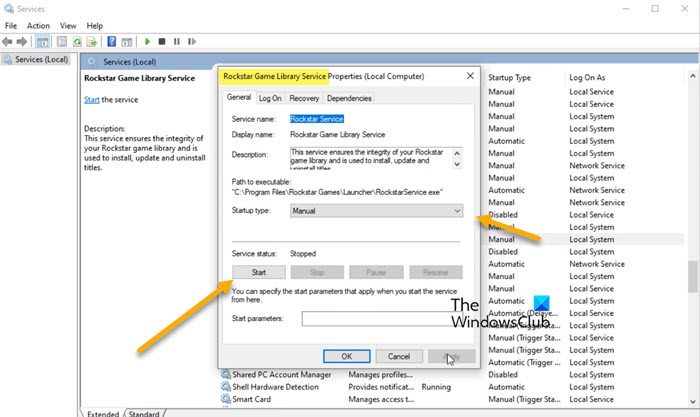Toggle the Show/Hide Console Tree toolbar icon
The height and width of the screenshot is (417, 700).
click(42, 42)
